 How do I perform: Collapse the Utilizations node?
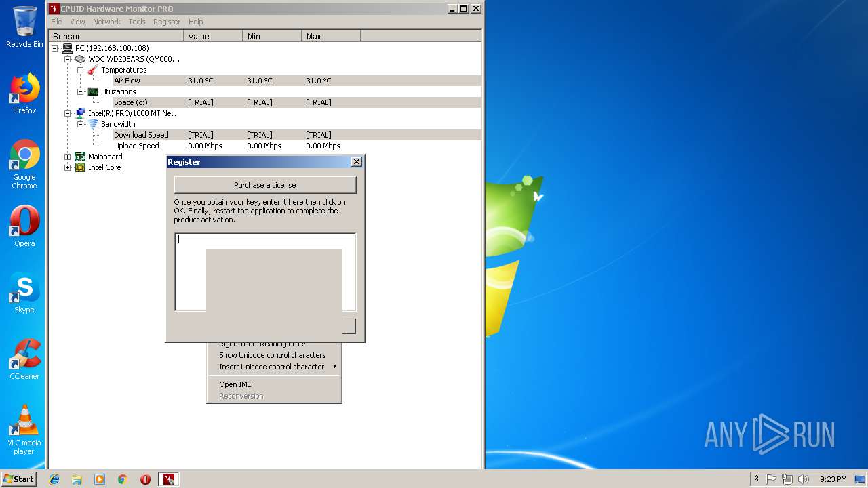81,91
